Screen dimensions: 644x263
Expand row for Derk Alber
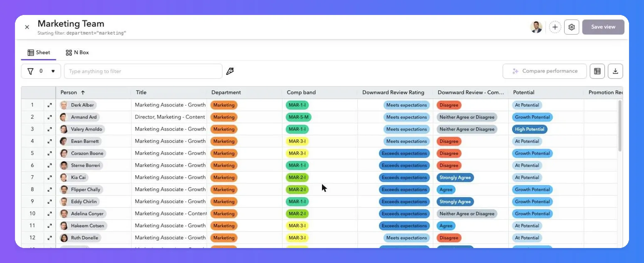tap(50, 105)
